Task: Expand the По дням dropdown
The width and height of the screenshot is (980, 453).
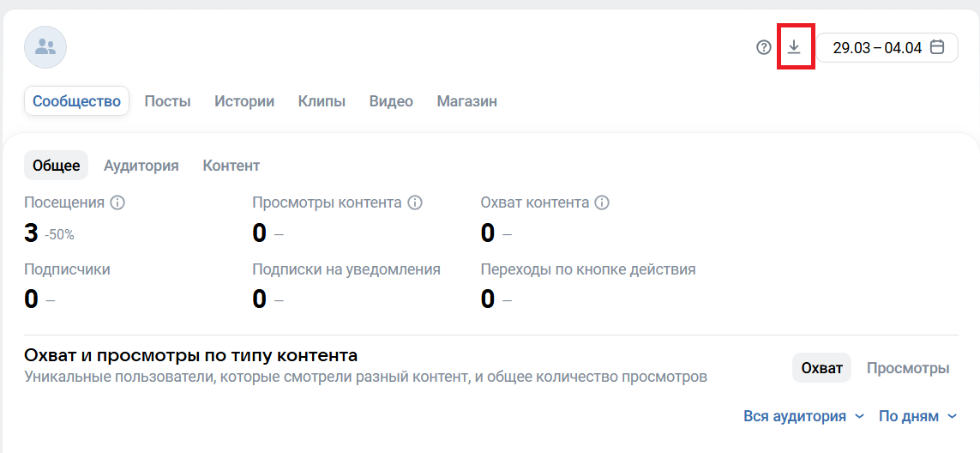Action: click(917, 416)
